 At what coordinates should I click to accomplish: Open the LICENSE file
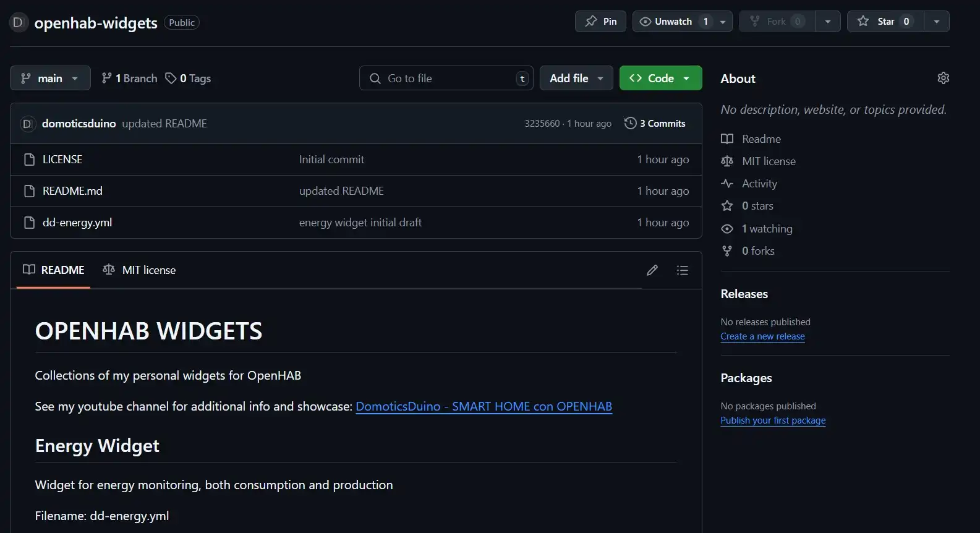62,160
